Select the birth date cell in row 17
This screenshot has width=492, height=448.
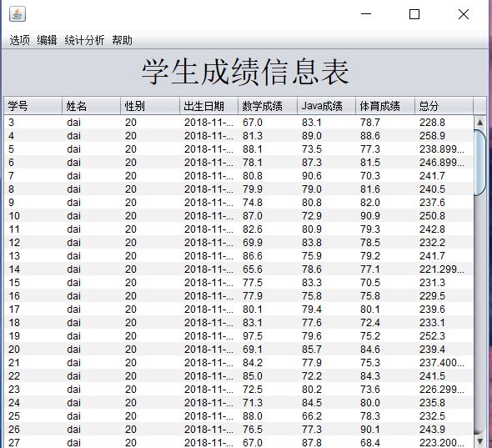tap(209, 310)
